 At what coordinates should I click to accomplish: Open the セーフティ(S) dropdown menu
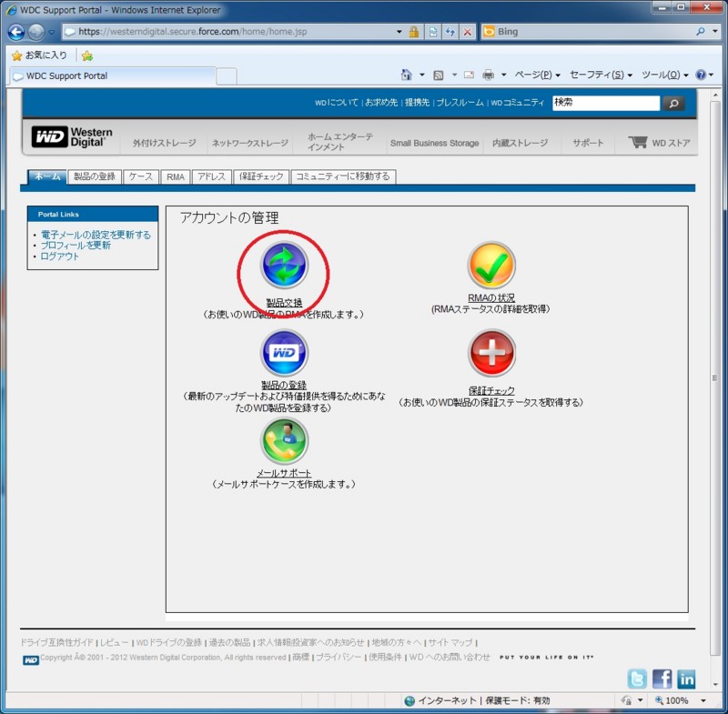point(601,75)
